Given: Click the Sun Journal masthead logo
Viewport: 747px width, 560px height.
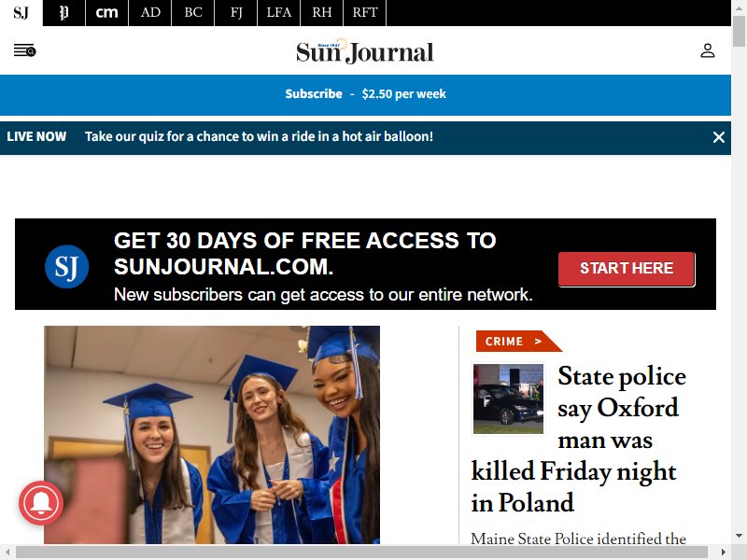Looking at the screenshot, I should tap(365, 51).
